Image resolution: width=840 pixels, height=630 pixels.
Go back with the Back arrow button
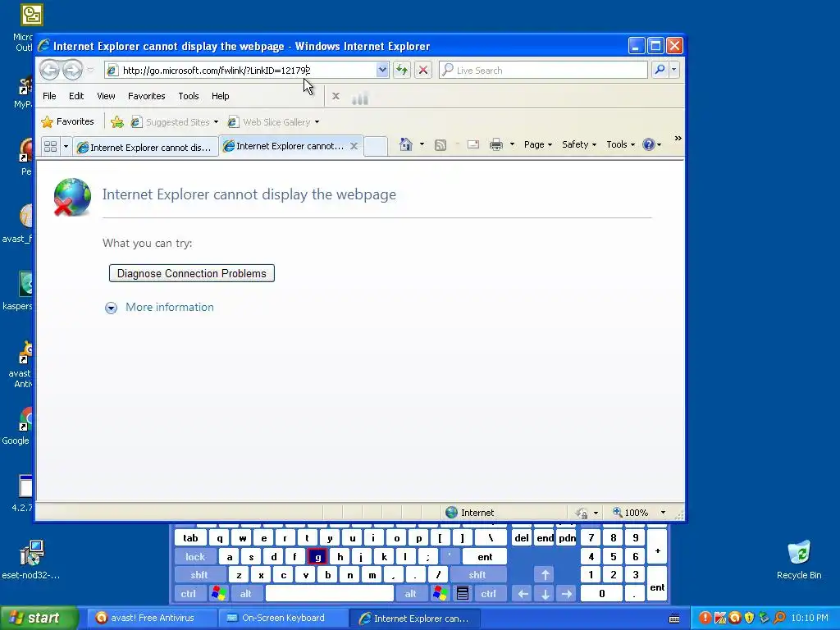pyautogui.click(x=50, y=71)
